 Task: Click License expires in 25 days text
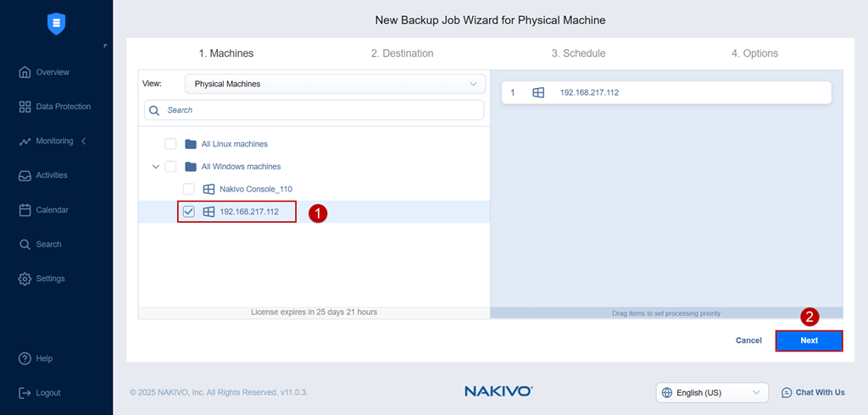(x=314, y=313)
